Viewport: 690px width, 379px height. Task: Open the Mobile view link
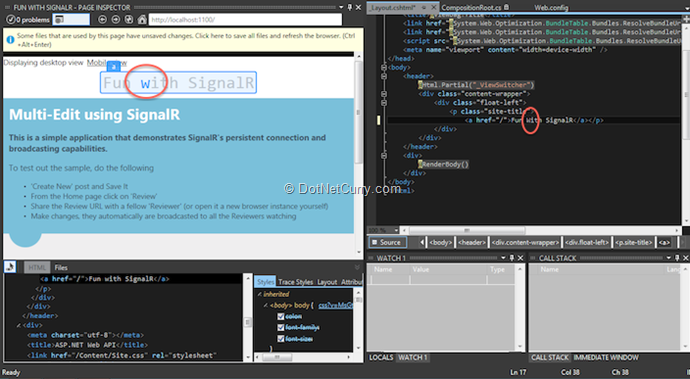click(x=106, y=63)
